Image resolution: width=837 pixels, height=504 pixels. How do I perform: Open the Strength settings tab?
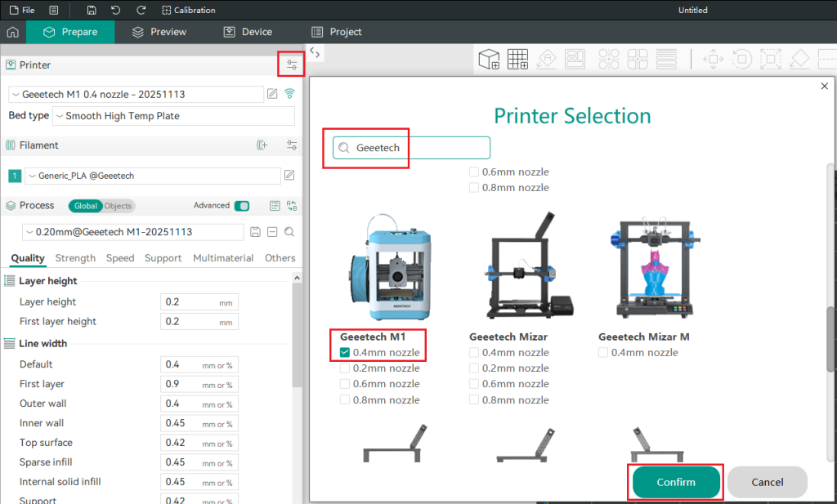point(75,258)
